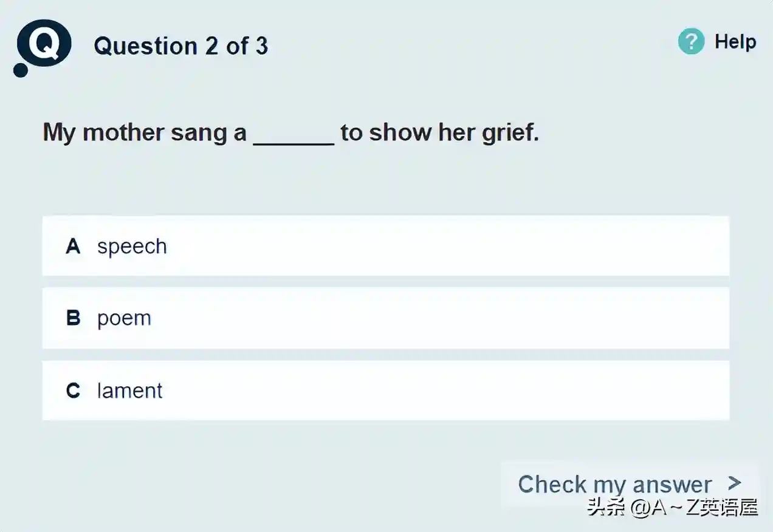773x532 pixels.
Task: Click the teal question mark Help icon
Action: tap(691, 42)
